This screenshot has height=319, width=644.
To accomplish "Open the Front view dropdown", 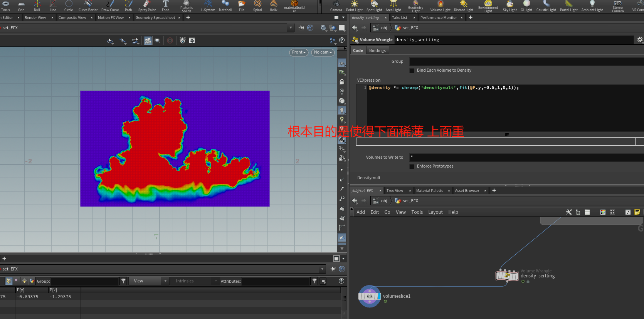I will [299, 52].
